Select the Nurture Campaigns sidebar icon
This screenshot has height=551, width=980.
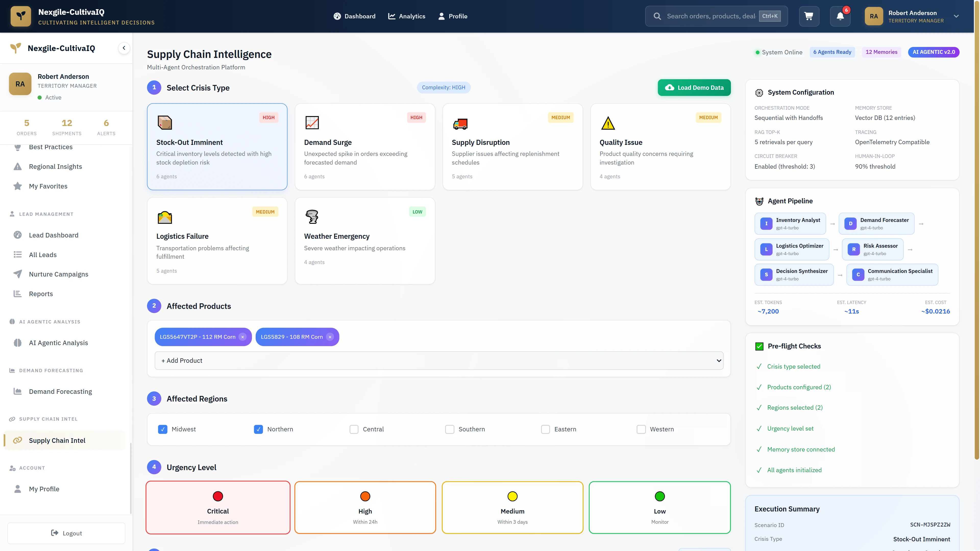point(18,274)
